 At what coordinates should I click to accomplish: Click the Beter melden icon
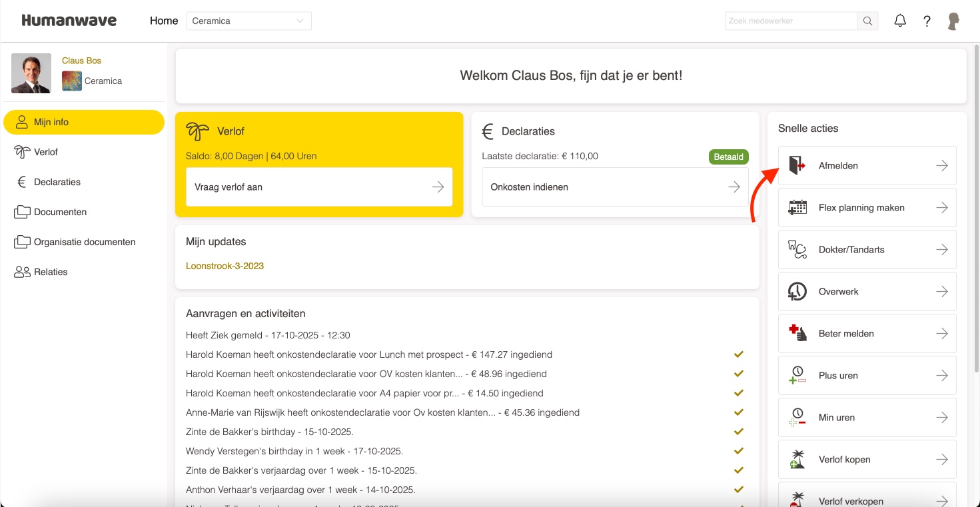[x=797, y=333]
